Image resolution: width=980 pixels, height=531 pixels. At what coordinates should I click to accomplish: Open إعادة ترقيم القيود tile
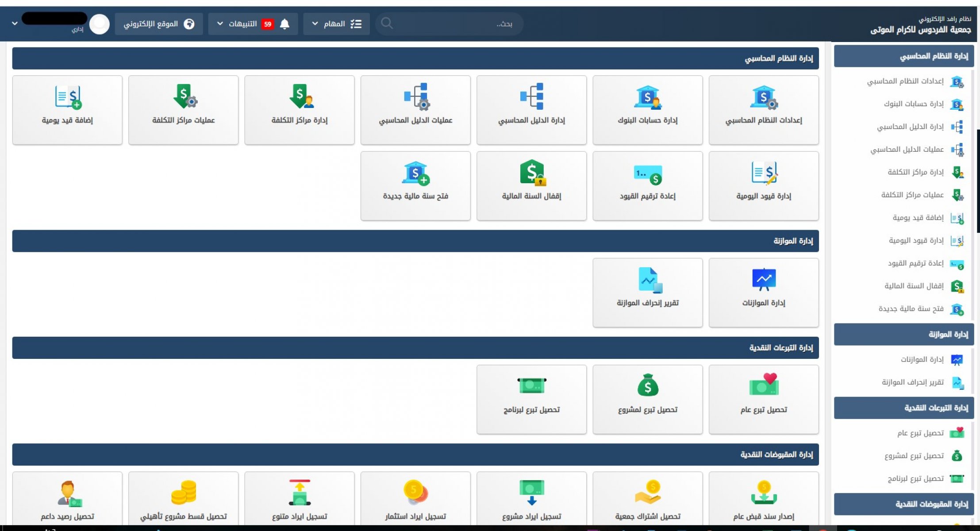click(x=647, y=186)
